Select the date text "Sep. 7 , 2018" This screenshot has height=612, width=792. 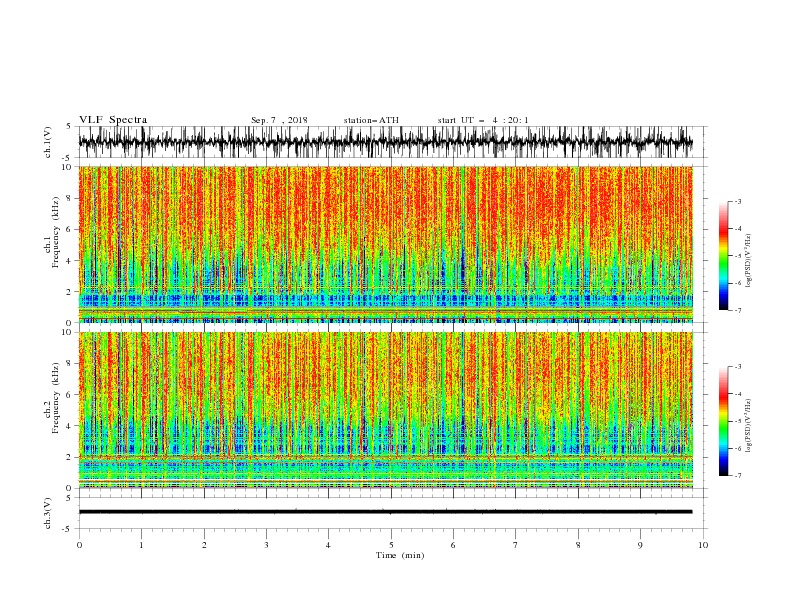point(279,120)
